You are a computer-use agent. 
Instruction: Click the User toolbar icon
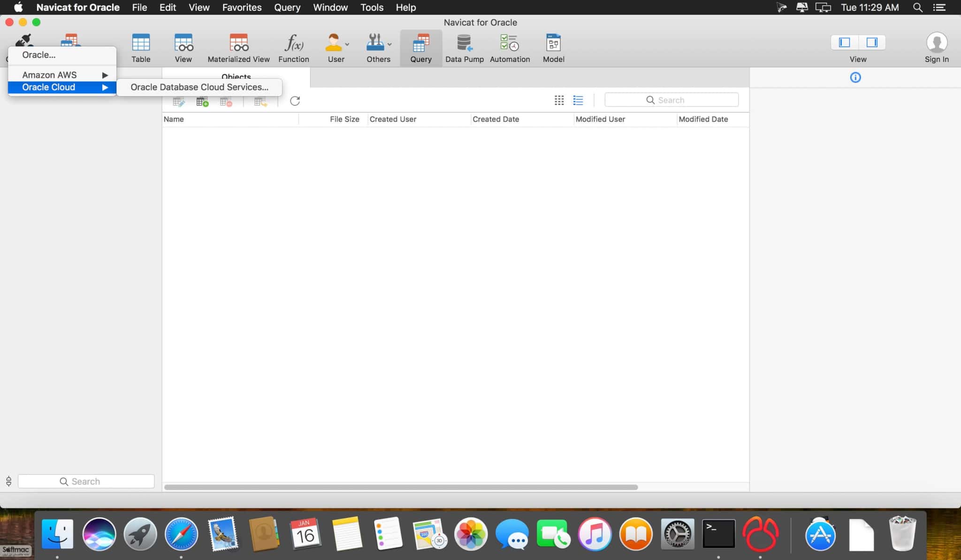point(334,48)
